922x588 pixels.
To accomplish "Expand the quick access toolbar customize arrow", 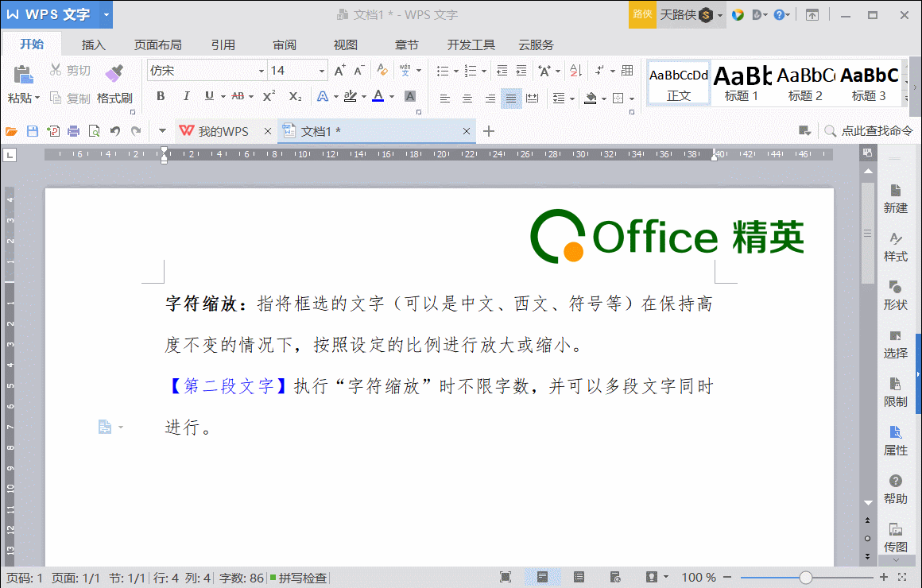I will [x=162, y=131].
